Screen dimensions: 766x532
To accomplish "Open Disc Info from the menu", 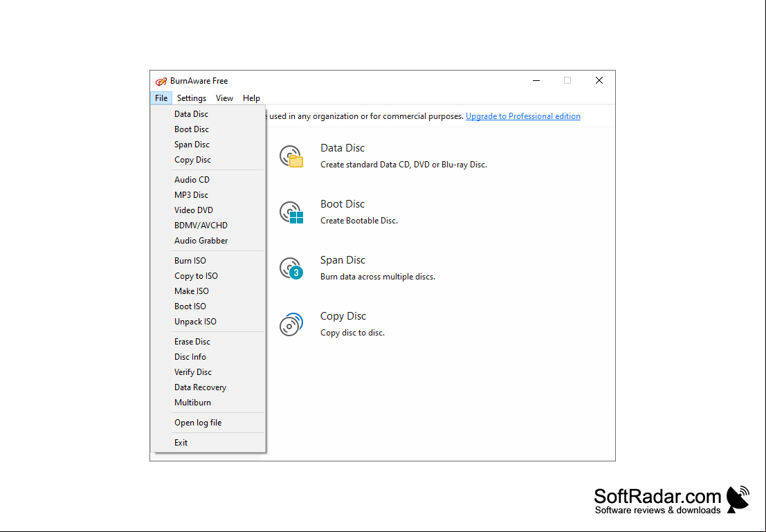I will point(208,356).
